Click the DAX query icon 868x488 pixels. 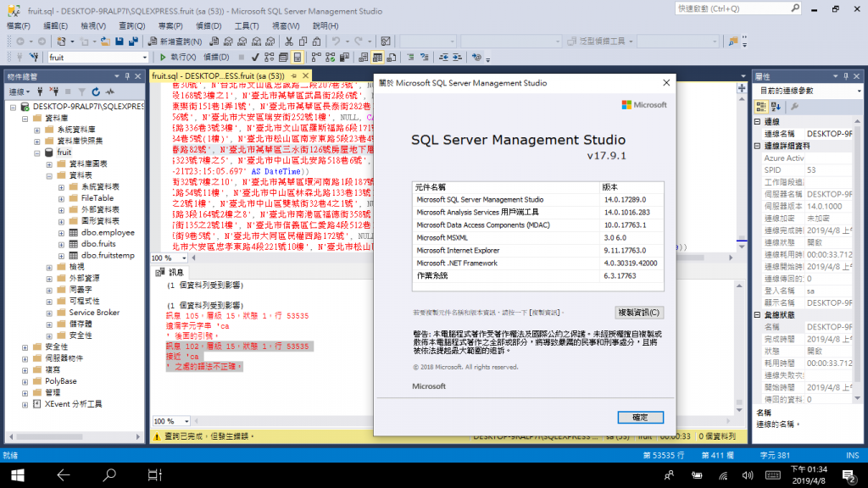tap(270, 42)
